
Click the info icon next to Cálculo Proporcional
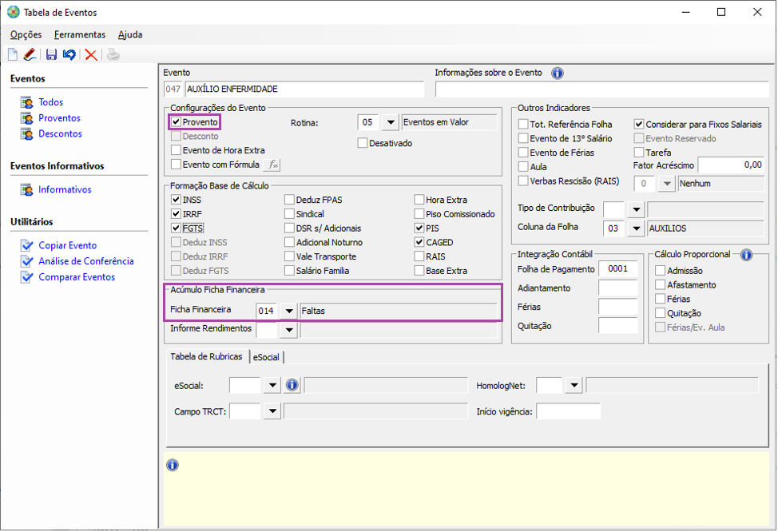[746, 255]
